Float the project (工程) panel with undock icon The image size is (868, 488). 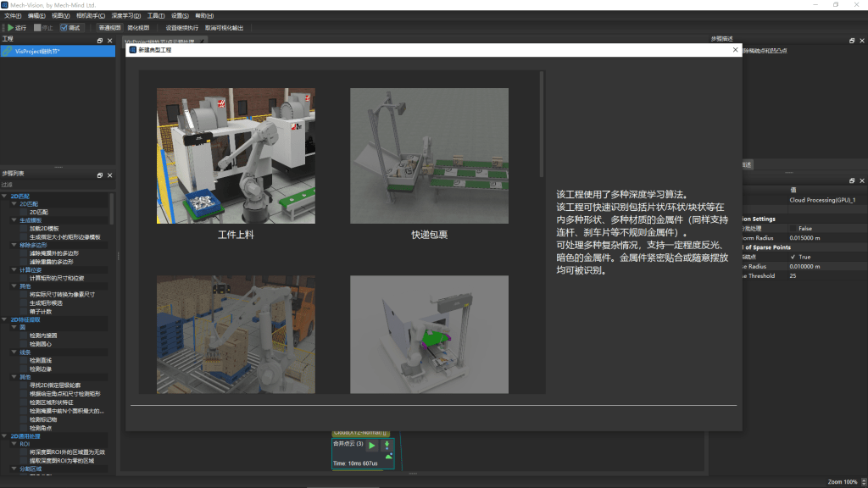[x=100, y=40]
